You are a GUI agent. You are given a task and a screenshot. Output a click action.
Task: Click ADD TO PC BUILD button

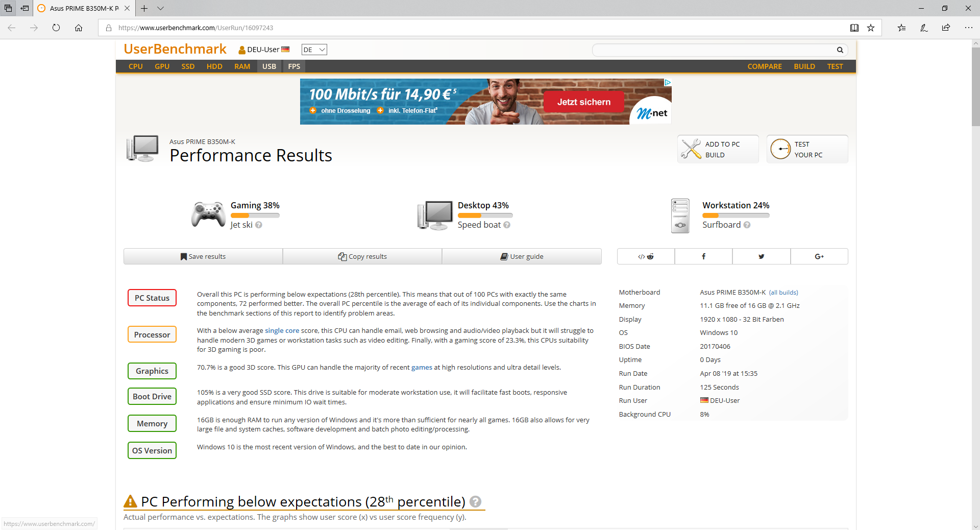pos(718,149)
